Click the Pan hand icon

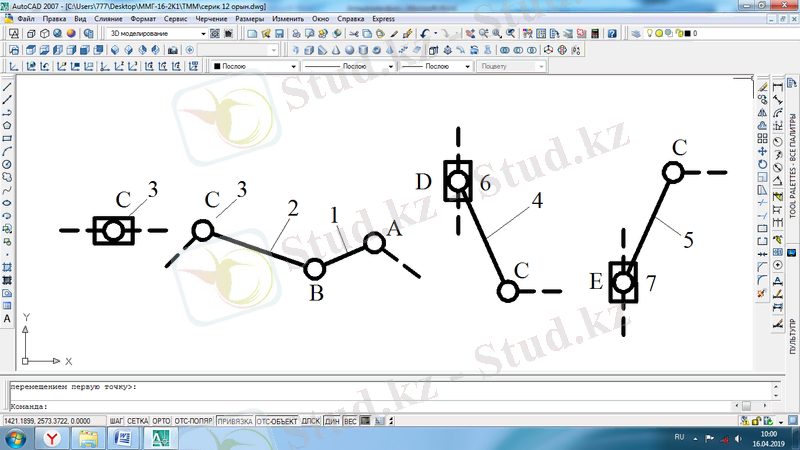470,34
